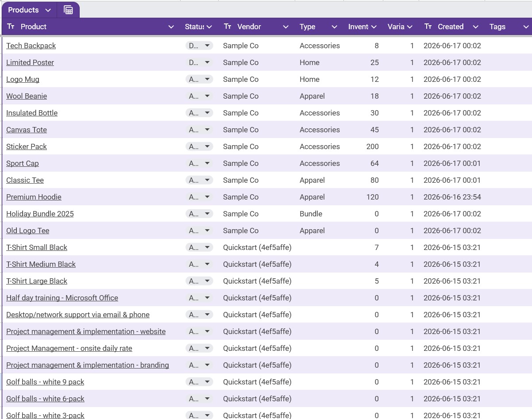Open the grid view icon beside Products
This screenshot has width=532, height=419.
(x=68, y=10)
